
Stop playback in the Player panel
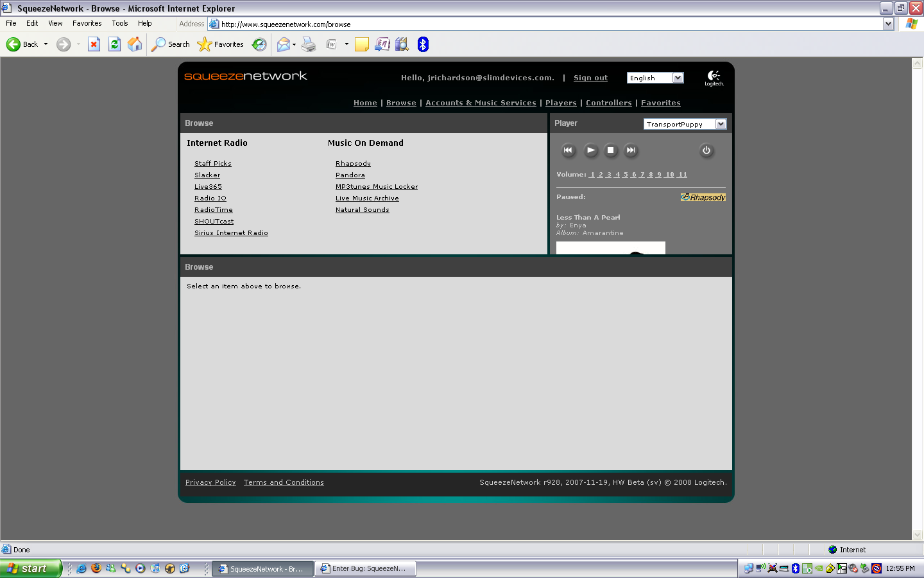[611, 150]
